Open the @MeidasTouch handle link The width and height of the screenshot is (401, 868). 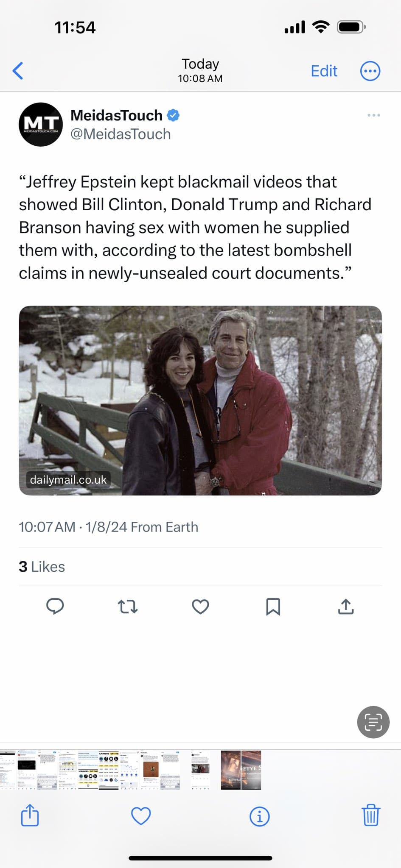[121, 134]
